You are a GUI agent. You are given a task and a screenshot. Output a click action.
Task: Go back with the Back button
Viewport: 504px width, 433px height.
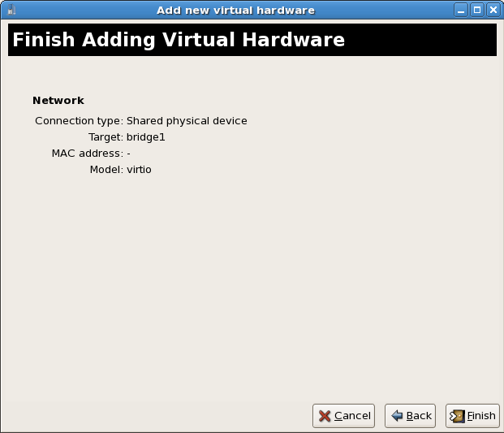(x=410, y=416)
